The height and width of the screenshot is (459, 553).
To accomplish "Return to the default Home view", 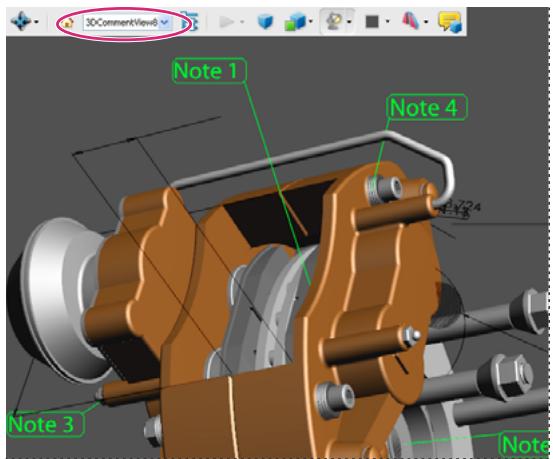I will tap(67, 23).
